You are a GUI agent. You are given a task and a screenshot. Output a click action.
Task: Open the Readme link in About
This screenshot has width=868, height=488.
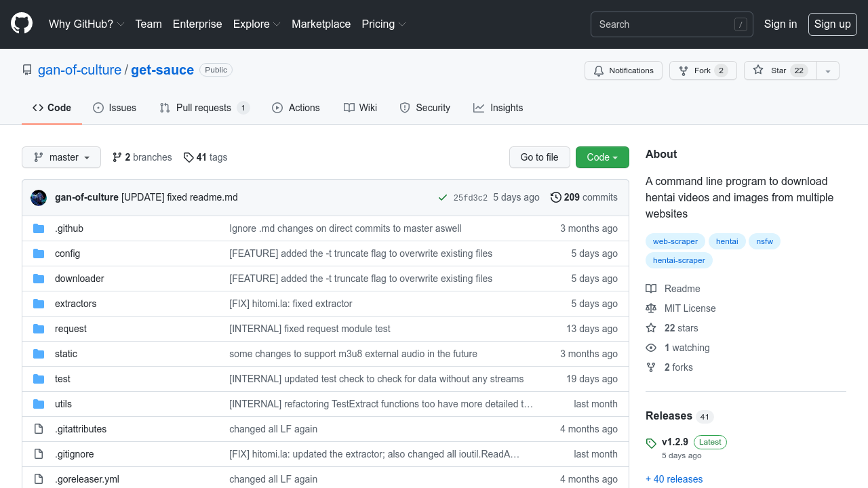pyautogui.click(x=673, y=289)
